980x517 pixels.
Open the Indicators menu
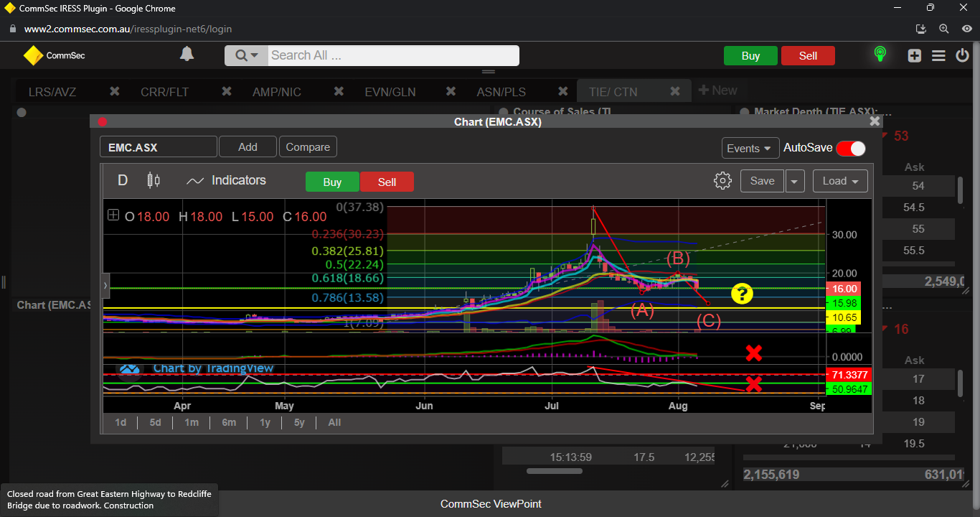click(226, 181)
